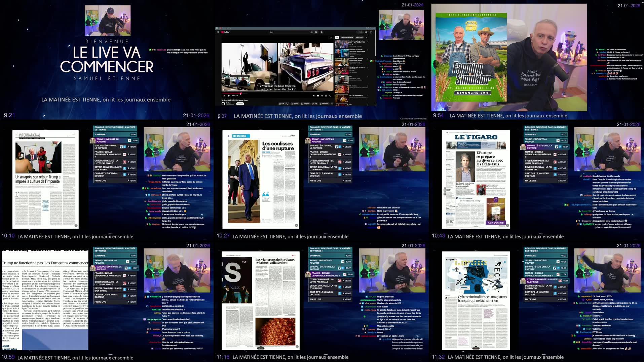
Task: Toggle subtitles in the YouTube player
Action: pos(318,96)
